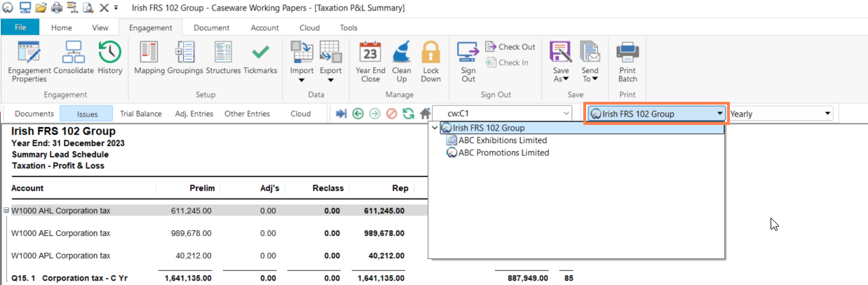Switch to the Document ribbon tab
This screenshot has height=285, width=868.
211,28
